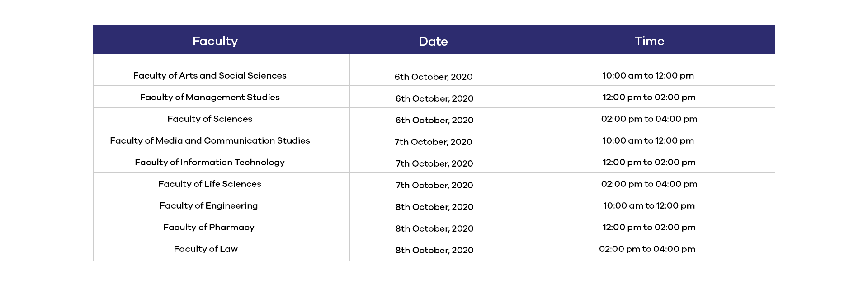Click the Faculty column header
Viewport: 868px width, 284px height.
215,41
